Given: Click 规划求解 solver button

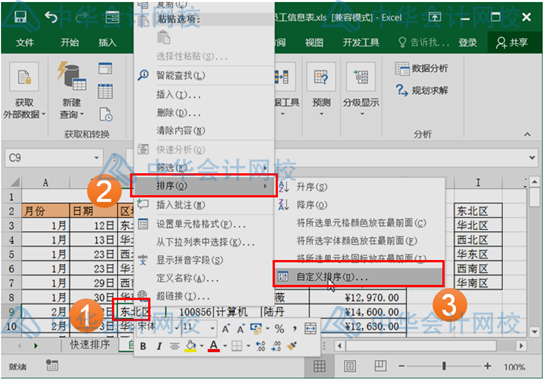Looking at the screenshot, I should click(x=421, y=90).
